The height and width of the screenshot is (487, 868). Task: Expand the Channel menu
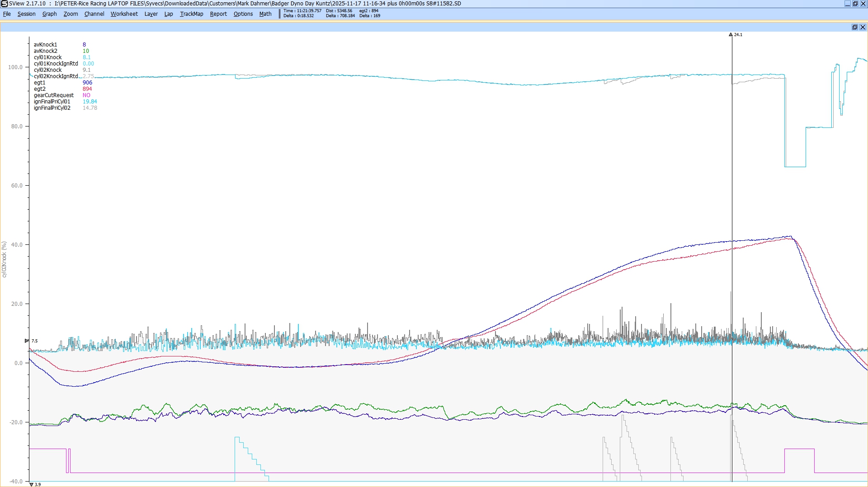[94, 14]
